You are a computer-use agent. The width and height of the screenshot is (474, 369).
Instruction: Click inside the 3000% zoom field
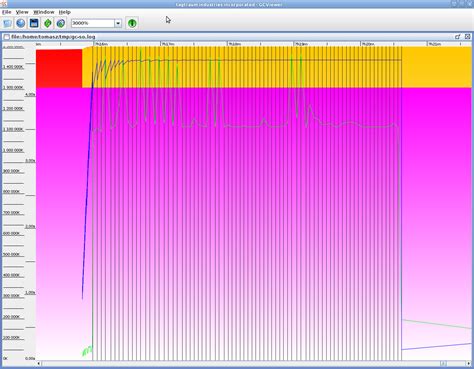[x=93, y=23]
